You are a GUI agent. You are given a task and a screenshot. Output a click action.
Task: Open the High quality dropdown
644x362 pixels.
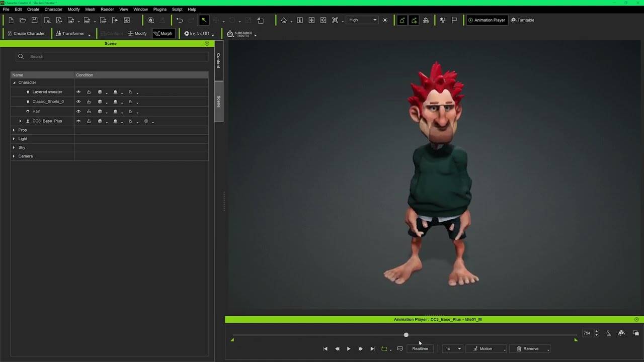[362, 20]
